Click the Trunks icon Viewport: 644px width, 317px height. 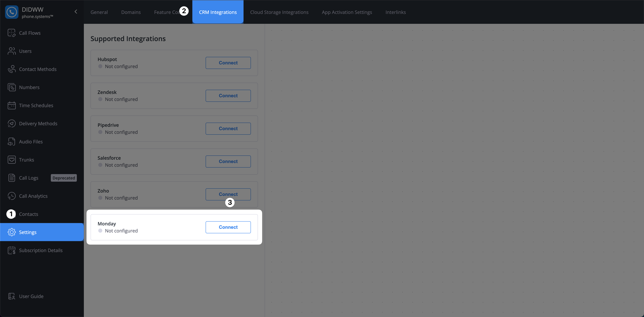pyautogui.click(x=12, y=160)
